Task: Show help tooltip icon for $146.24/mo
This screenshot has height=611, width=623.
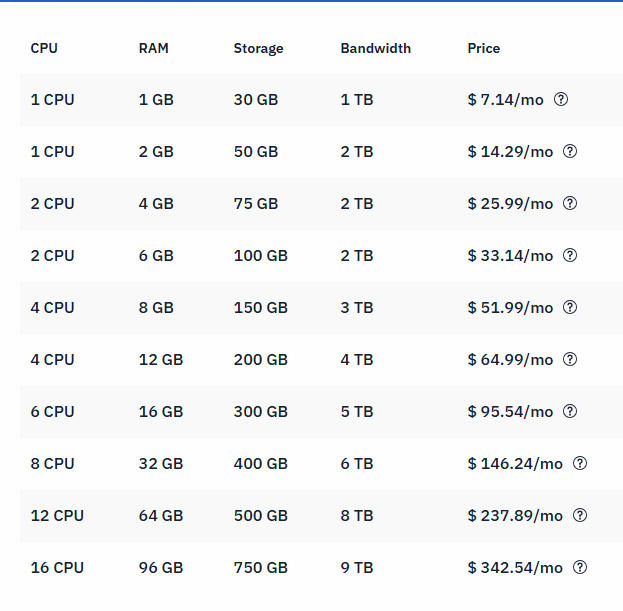Action: [x=580, y=464]
